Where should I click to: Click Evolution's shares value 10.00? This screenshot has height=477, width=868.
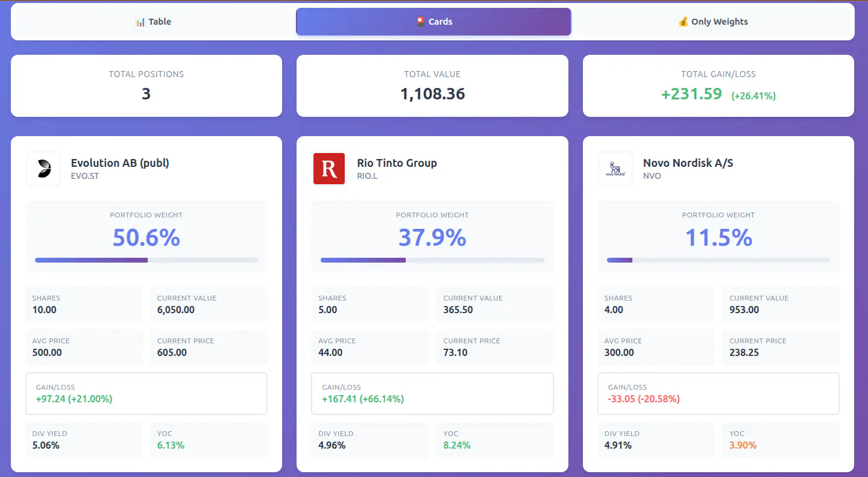pyautogui.click(x=45, y=310)
